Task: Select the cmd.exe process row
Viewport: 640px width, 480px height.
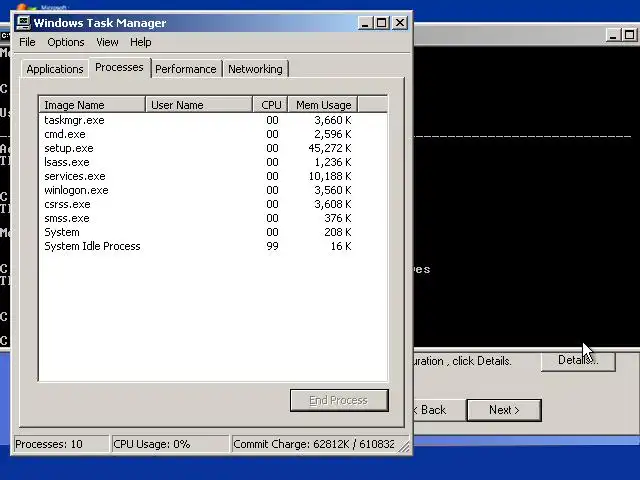Action: pos(213,134)
